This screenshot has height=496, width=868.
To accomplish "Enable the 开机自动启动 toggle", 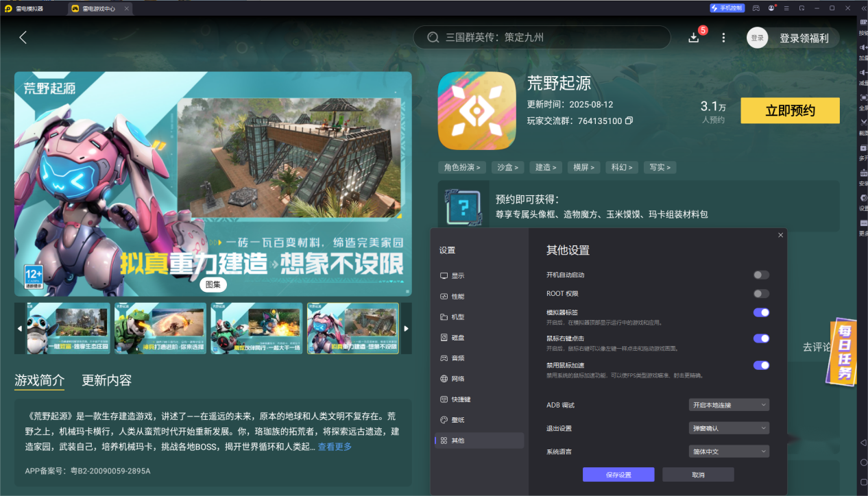I will (761, 275).
